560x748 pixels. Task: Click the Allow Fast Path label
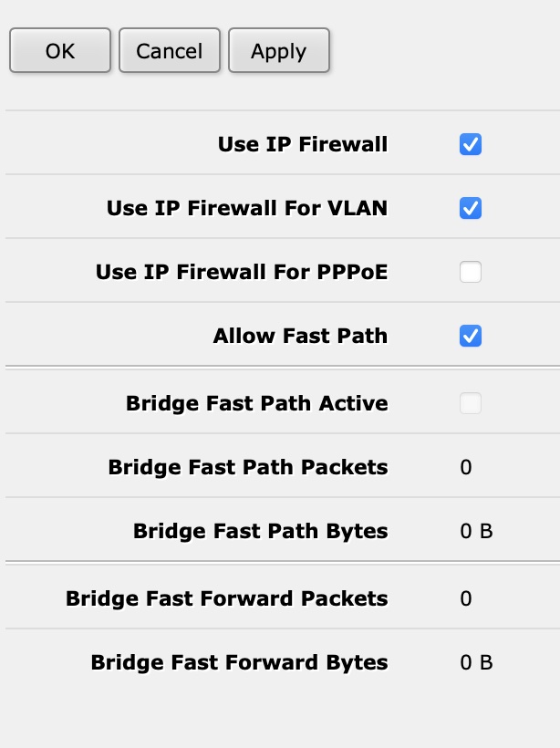click(x=300, y=336)
